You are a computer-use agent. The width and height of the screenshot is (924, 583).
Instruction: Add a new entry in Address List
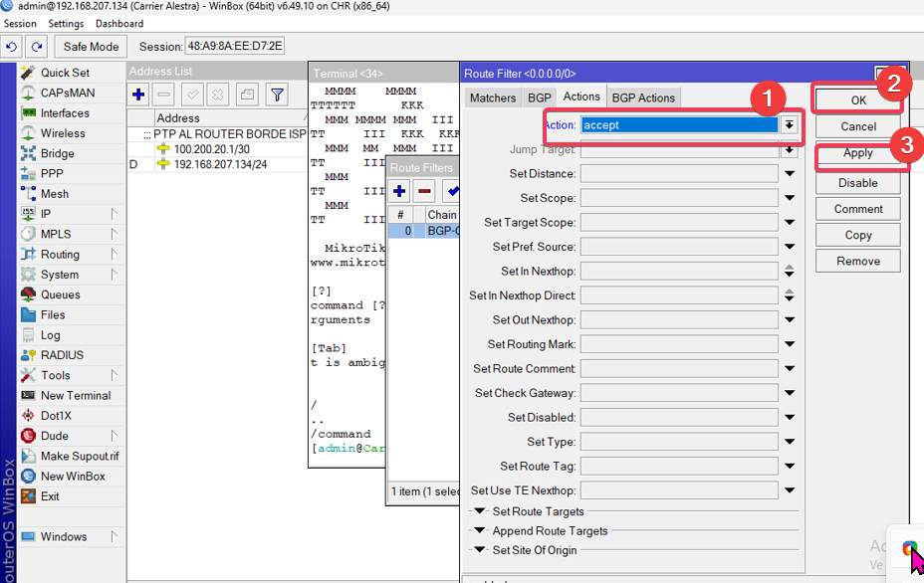click(138, 95)
